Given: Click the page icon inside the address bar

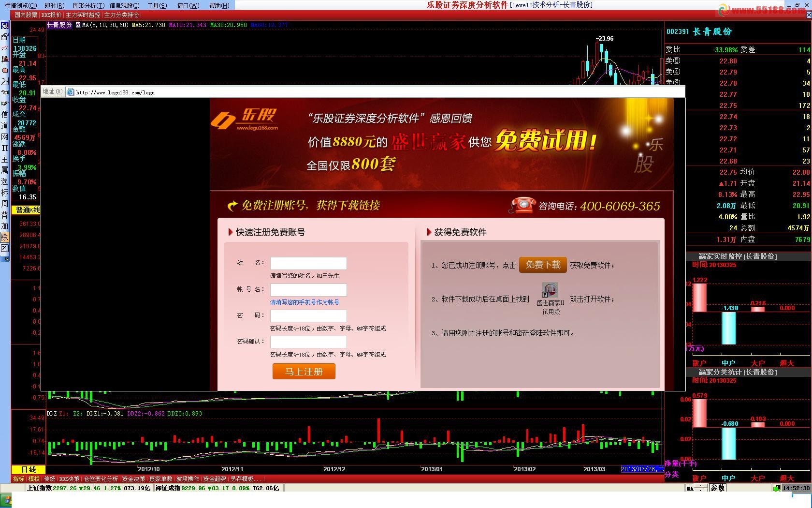Looking at the screenshot, I should 71,92.
